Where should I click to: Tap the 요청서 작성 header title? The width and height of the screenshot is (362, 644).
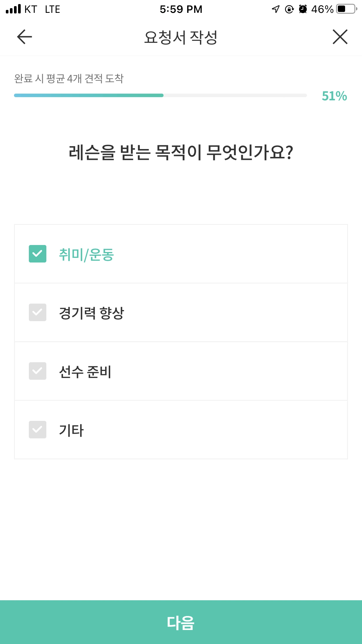[x=181, y=37]
